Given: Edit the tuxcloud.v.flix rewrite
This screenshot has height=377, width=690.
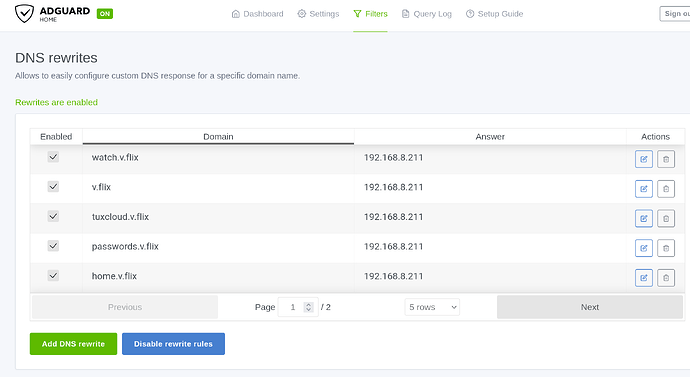Looking at the screenshot, I should tap(643, 219).
